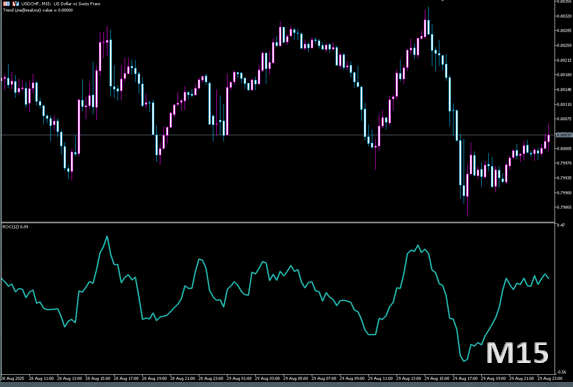Click the depth of market icon beside USDCHF

click(7, 4)
